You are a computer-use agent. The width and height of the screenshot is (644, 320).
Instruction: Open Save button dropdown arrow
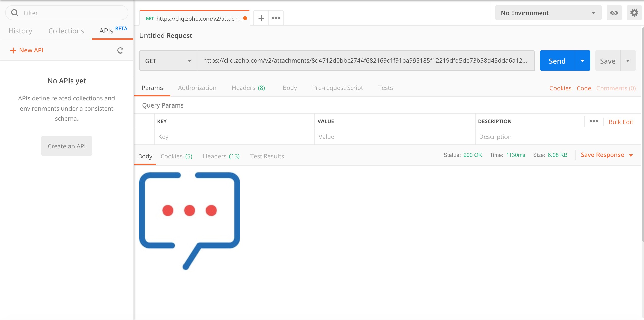coord(628,61)
